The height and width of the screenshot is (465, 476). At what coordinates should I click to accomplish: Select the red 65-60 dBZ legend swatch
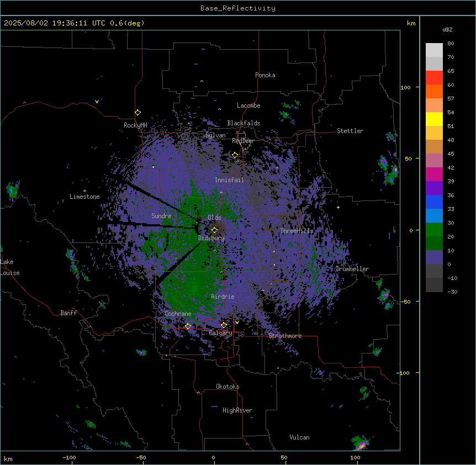434,78
